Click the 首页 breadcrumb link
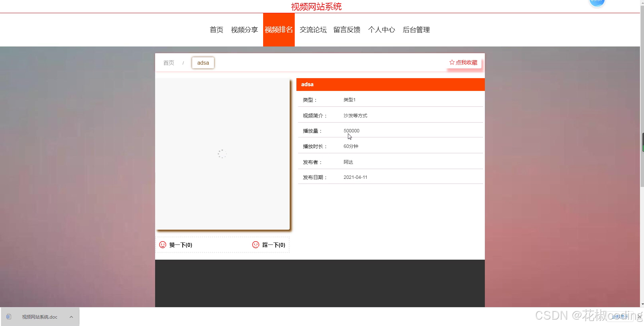Image resolution: width=644 pixels, height=326 pixels. click(169, 63)
